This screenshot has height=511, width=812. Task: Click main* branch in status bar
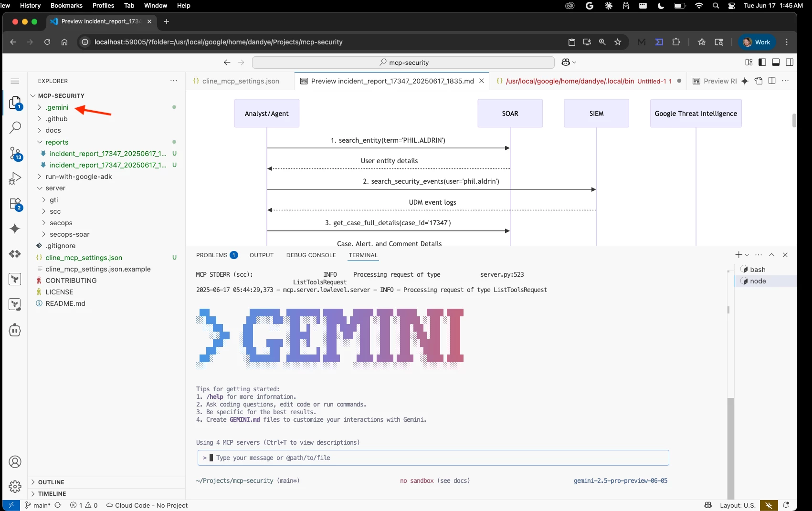point(38,505)
